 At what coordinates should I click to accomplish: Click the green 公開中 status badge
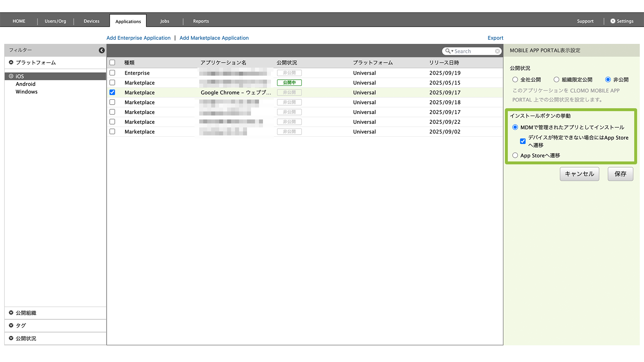289,83
